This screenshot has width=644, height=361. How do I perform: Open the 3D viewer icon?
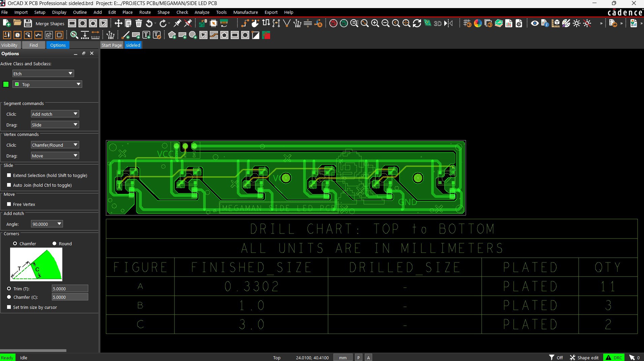[438, 23]
